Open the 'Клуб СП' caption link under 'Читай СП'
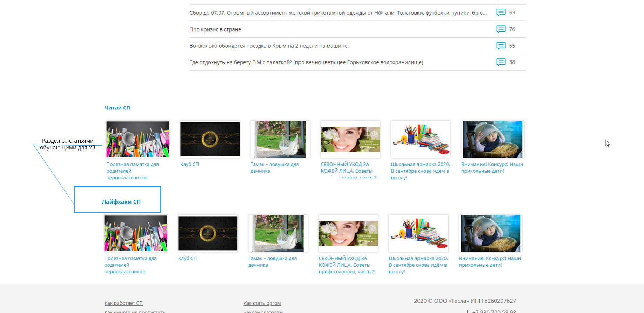The image size is (644, 313). [189, 164]
